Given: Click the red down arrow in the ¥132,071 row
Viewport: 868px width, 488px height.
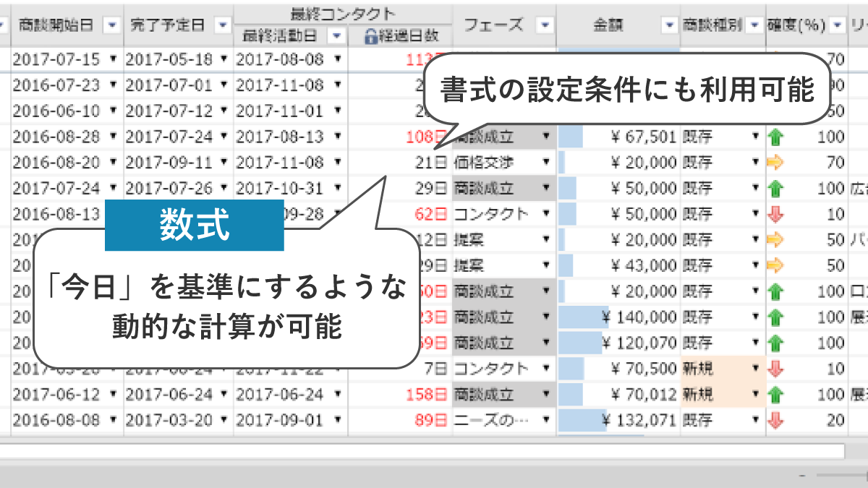Looking at the screenshot, I should tap(775, 420).
